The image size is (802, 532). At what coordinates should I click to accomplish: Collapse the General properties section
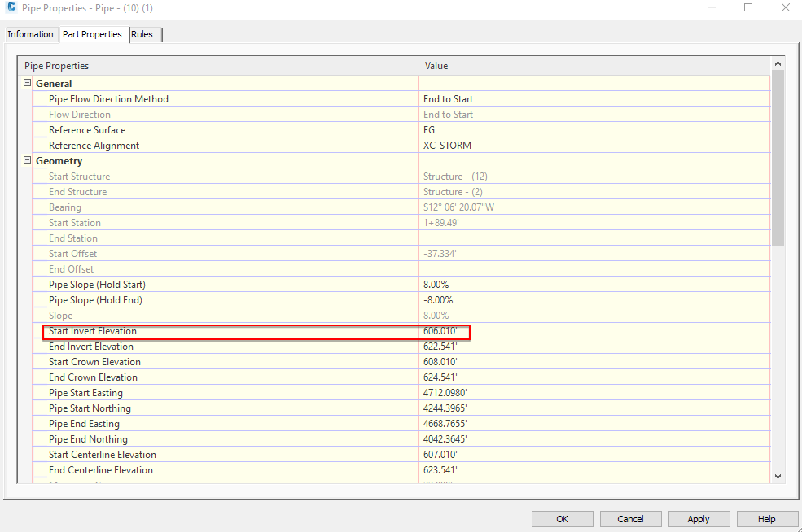(25, 83)
